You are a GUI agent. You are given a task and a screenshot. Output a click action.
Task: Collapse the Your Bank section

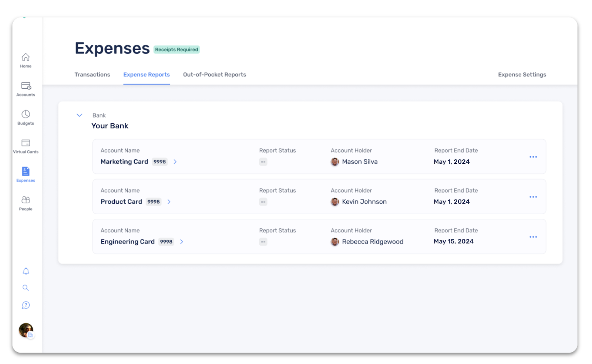(x=79, y=115)
